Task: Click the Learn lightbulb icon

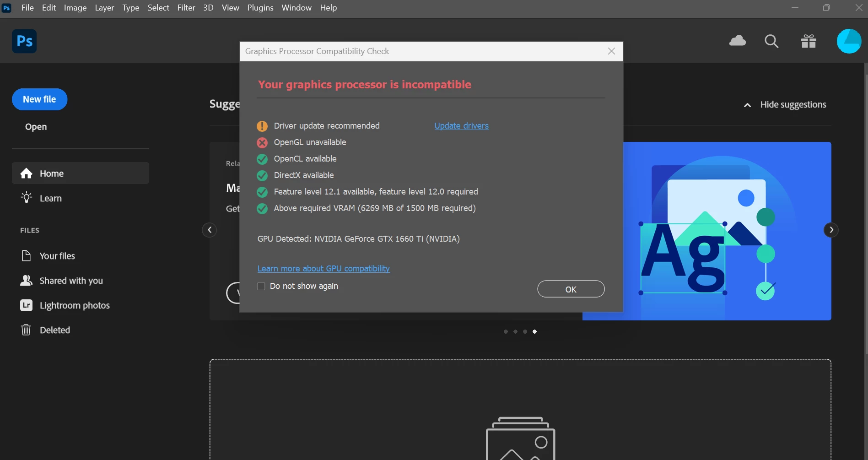Action: [27, 198]
